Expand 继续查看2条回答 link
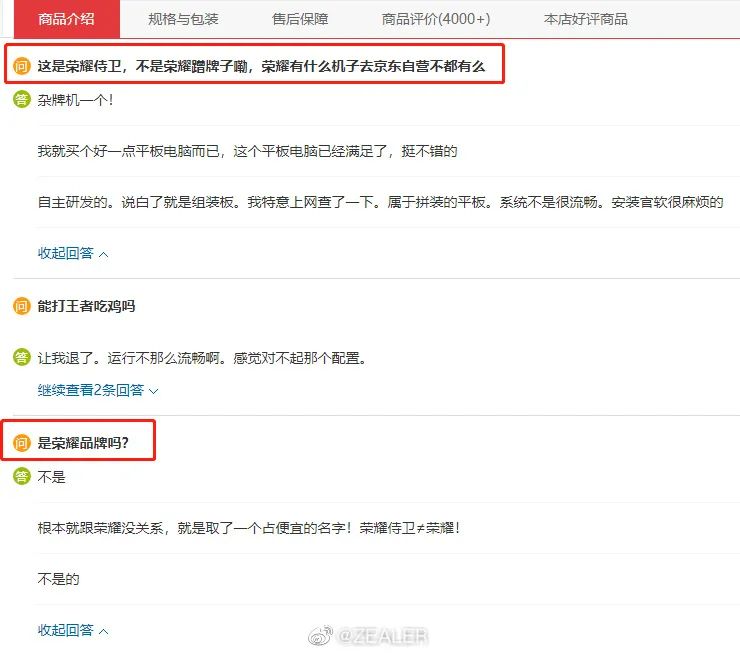The height and width of the screenshot is (654, 740). pyautogui.click(x=98, y=390)
